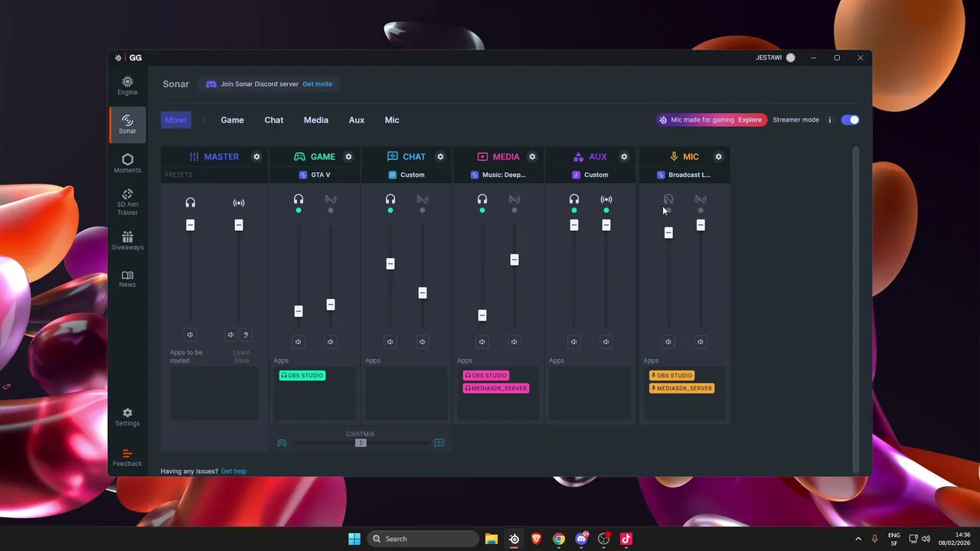Open Discord from the taskbar
This screenshot has width=980, height=551.
point(581,539)
